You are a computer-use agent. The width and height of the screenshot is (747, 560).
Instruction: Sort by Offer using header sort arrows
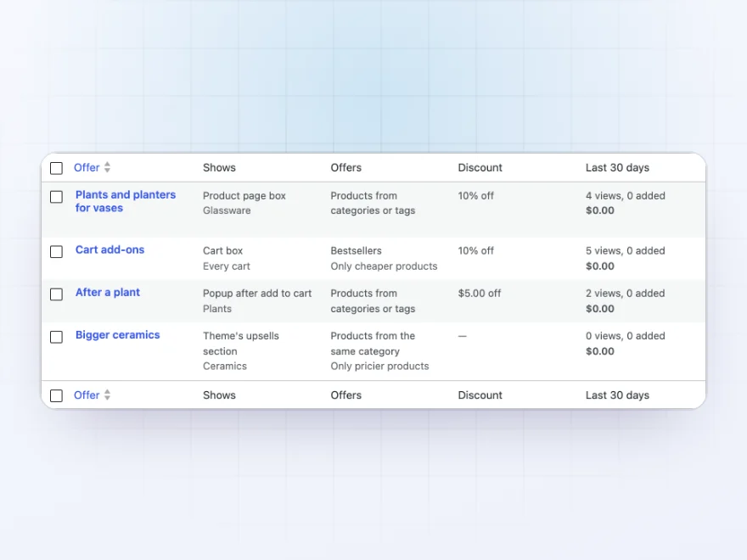coord(107,168)
